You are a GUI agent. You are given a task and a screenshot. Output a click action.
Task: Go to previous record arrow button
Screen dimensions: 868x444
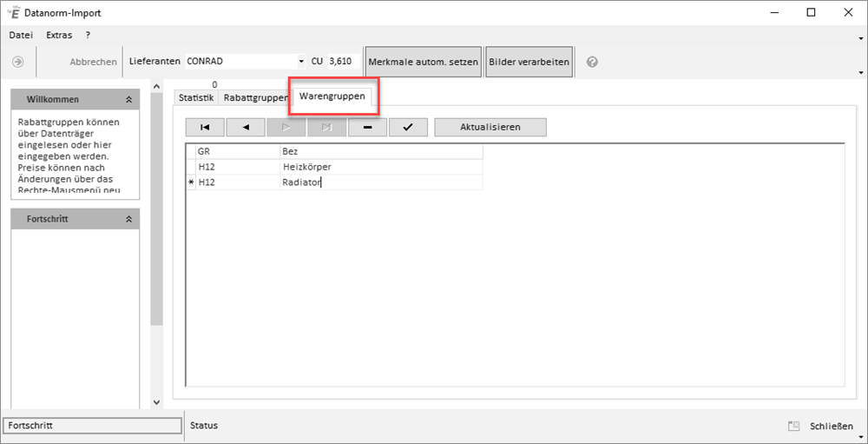pyautogui.click(x=246, y=127)
